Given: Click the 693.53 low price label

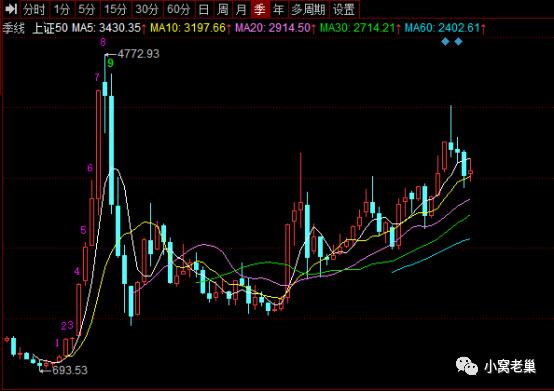Looking at the screenshot, I should [70, 370].
